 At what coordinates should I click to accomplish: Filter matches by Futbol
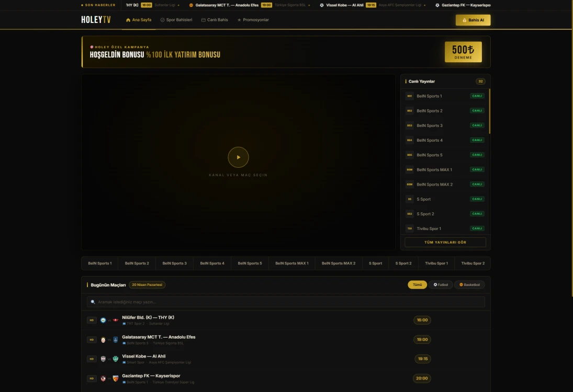pos(440,285)
